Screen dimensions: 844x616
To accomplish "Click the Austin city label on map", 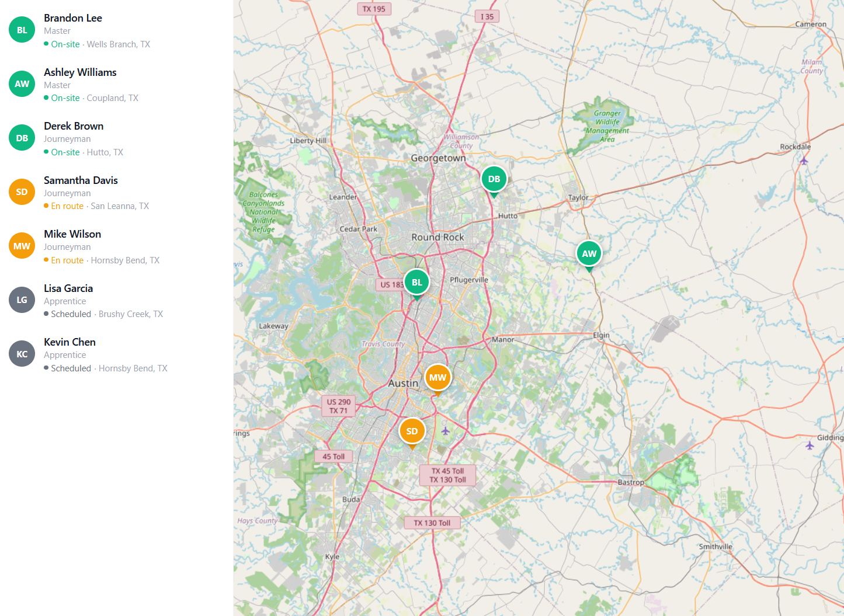I will click(x=403, y=384).
